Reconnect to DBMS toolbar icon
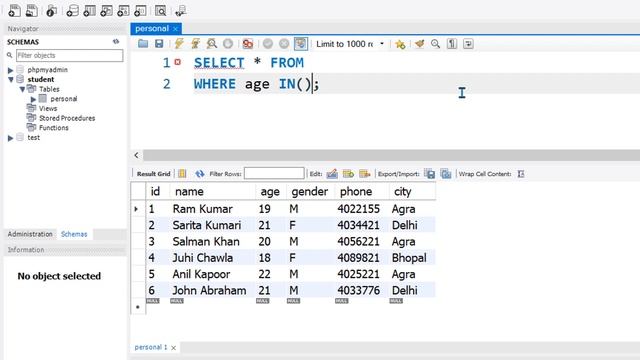 tap(180, 11)
